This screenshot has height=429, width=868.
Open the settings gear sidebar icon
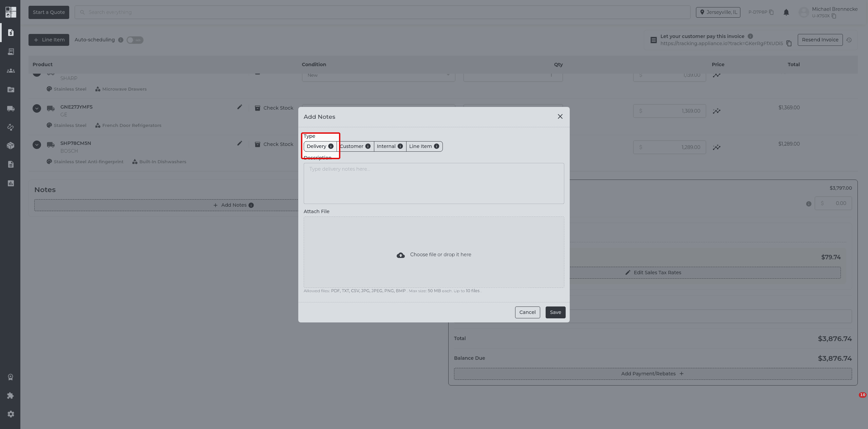pyautogui.click(x=11, y=414)
